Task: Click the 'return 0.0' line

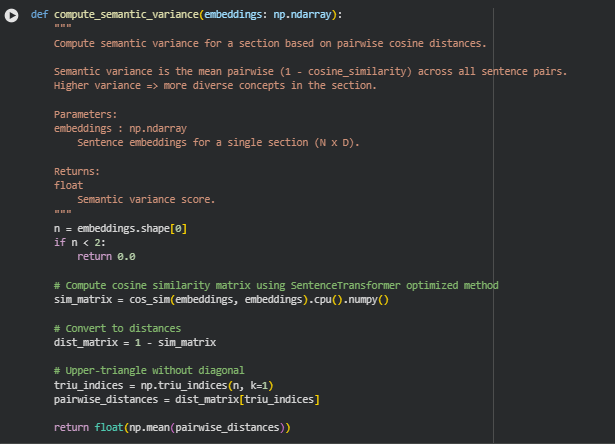Action: tap(105, 257)
